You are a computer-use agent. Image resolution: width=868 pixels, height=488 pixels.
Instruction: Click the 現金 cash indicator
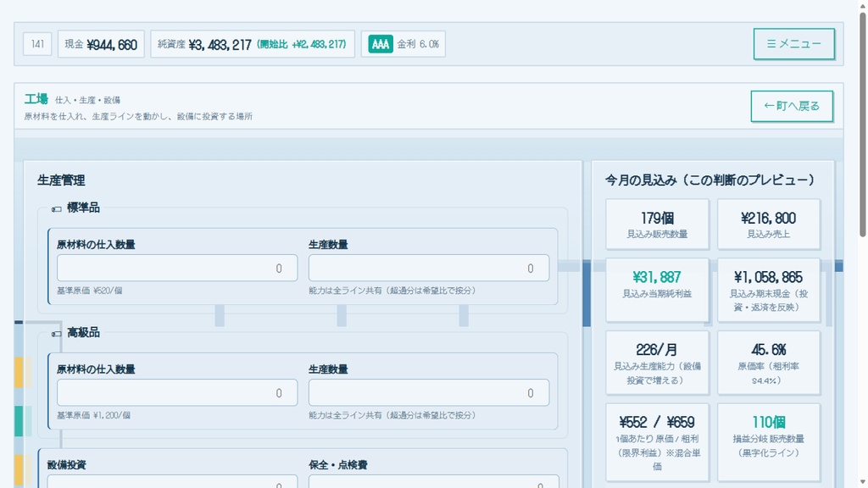coord(101,44)
